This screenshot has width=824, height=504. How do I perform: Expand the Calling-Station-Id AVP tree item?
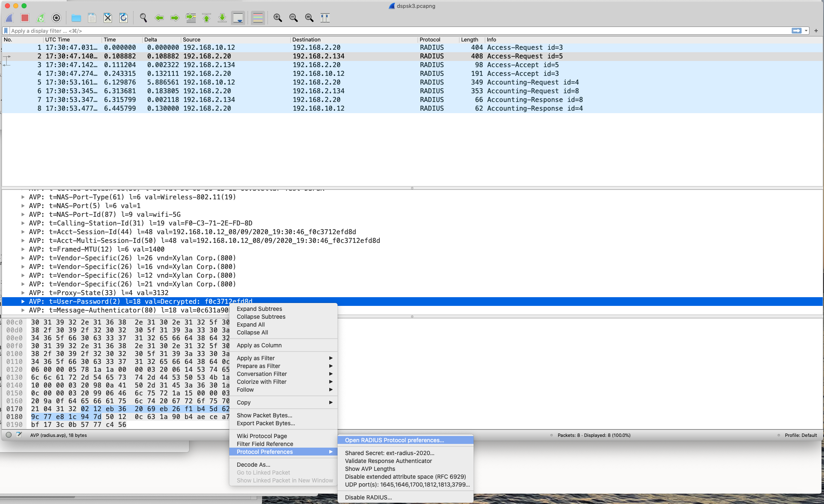point(23,223)
